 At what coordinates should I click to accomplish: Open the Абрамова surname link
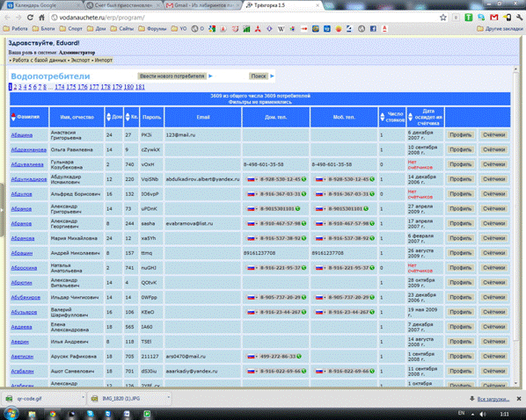(23, 238)
